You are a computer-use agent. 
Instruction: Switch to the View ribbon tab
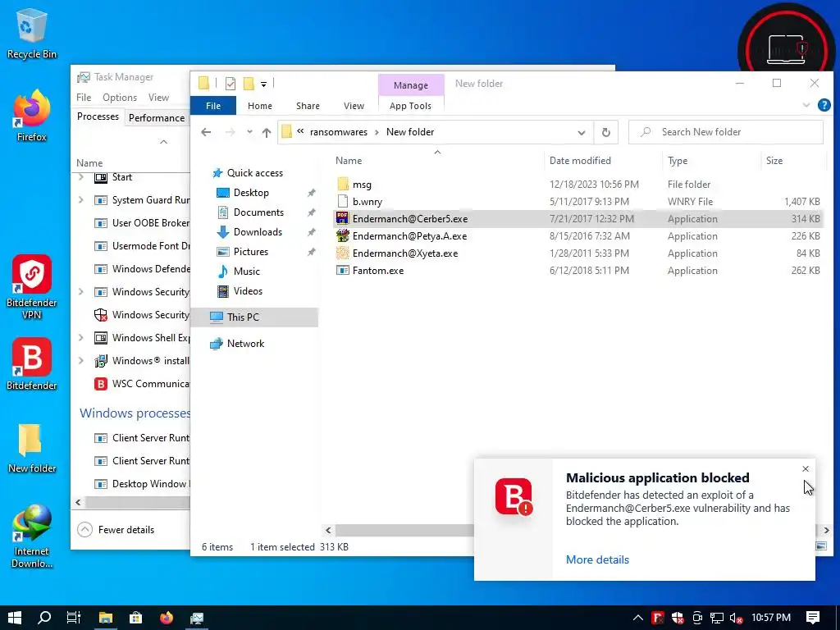click(x=354, y=106)
